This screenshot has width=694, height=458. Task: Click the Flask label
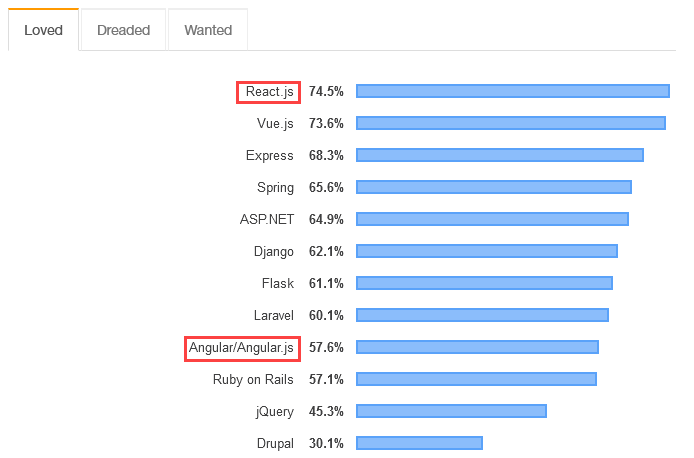(277, 283)
